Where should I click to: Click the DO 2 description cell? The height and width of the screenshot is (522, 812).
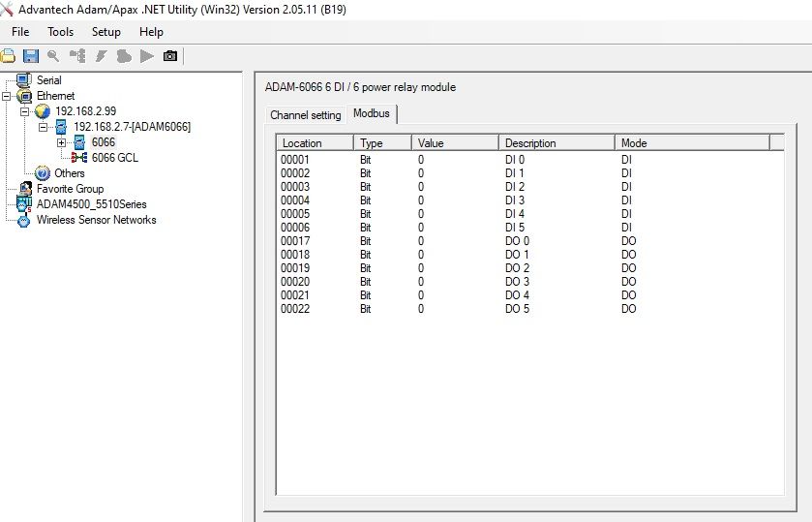517,268
